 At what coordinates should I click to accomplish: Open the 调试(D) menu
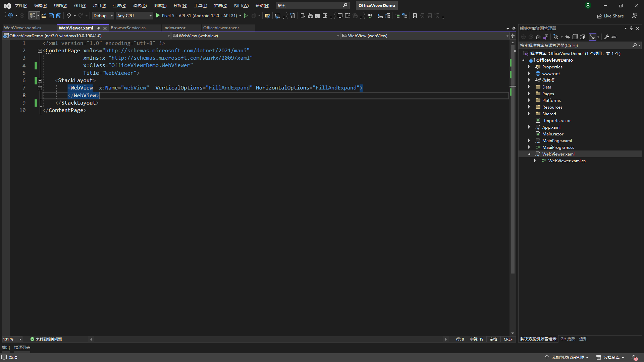(140, 5)
